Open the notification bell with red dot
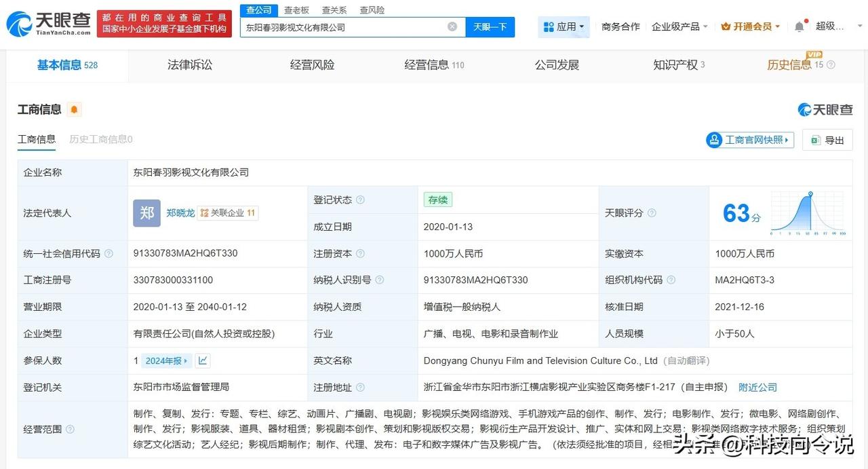The width and height of the screenshot is (868, 469). pyautogui.click(x=800, y=26)
